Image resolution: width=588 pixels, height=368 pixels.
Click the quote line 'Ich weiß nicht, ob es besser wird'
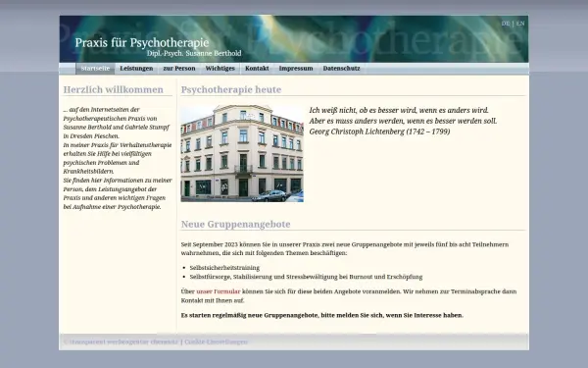click(399, 110)
